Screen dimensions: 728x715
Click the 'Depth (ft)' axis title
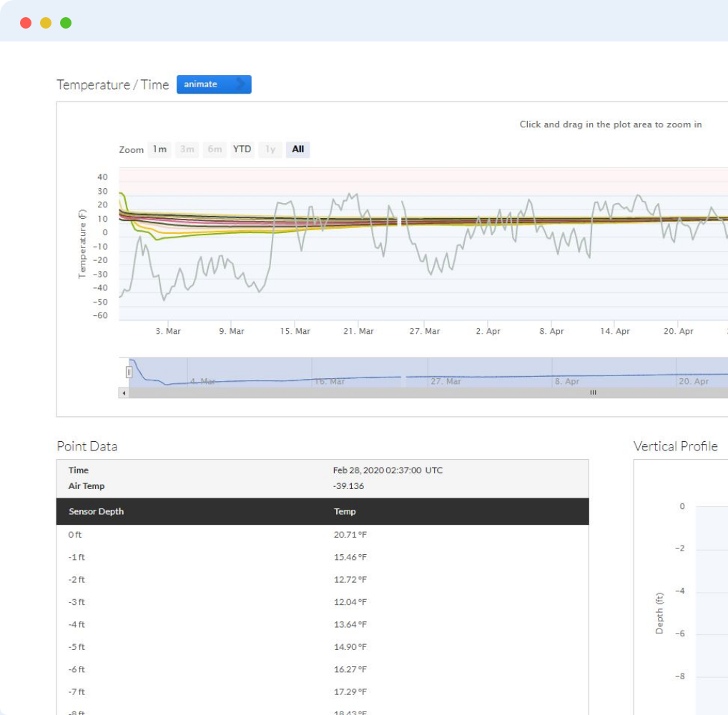tap(659, 613)
